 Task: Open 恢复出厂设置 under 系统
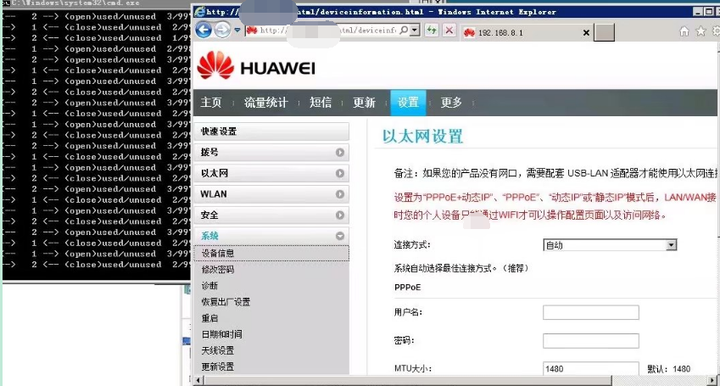tap(226, 302)
